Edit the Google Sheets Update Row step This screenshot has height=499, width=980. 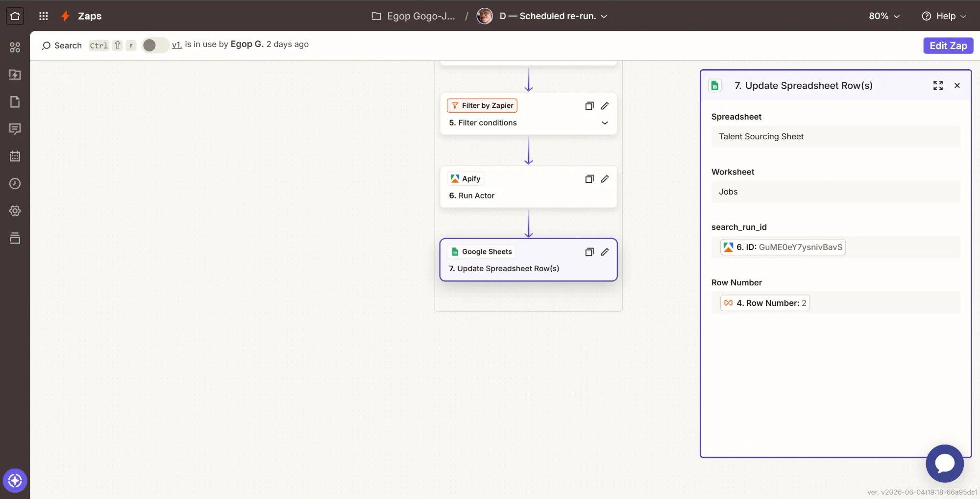(x=605, y=252)
